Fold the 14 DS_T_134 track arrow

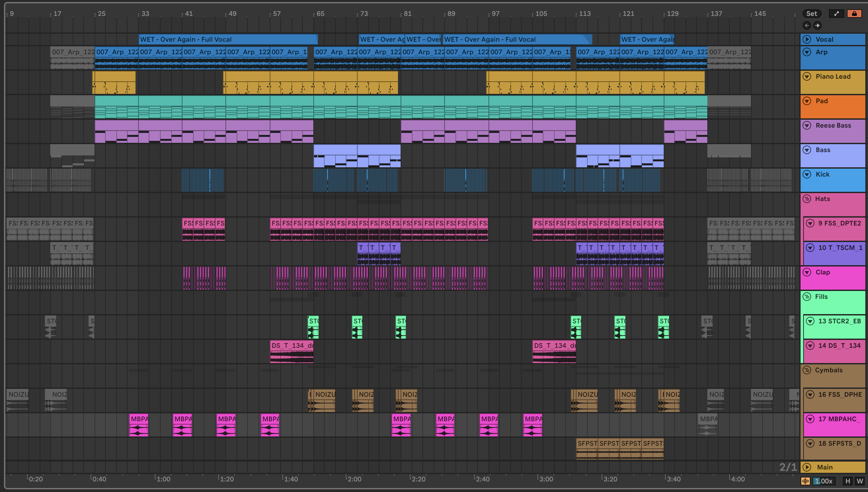(x=810, y=346)
